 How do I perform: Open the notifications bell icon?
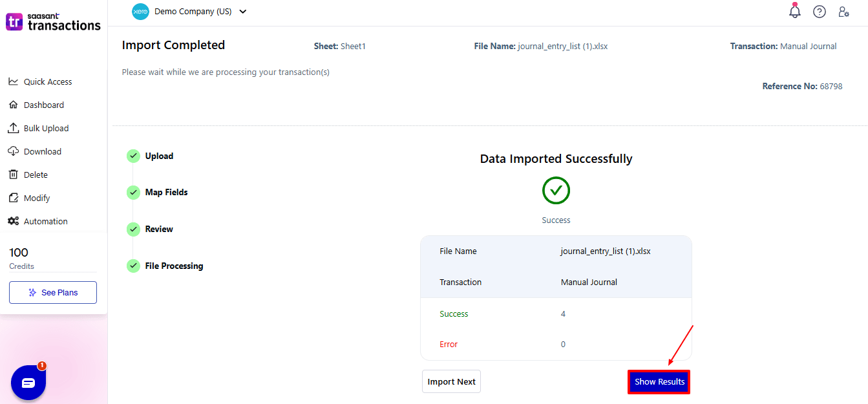click(794, 12)
